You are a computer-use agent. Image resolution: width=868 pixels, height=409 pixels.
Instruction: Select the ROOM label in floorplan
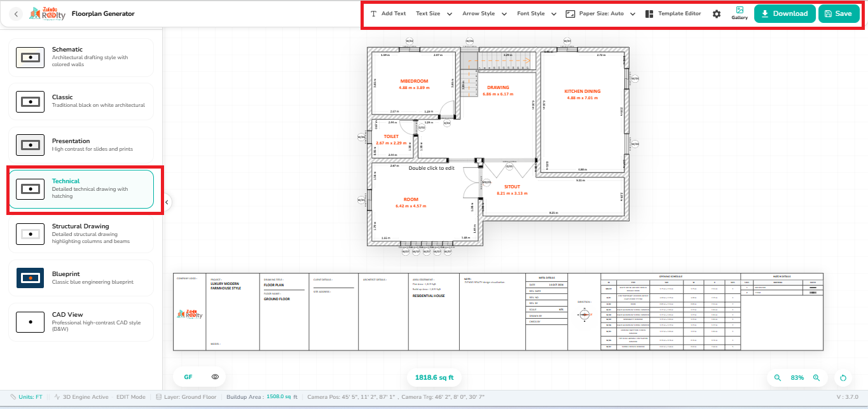coord(411,200)
